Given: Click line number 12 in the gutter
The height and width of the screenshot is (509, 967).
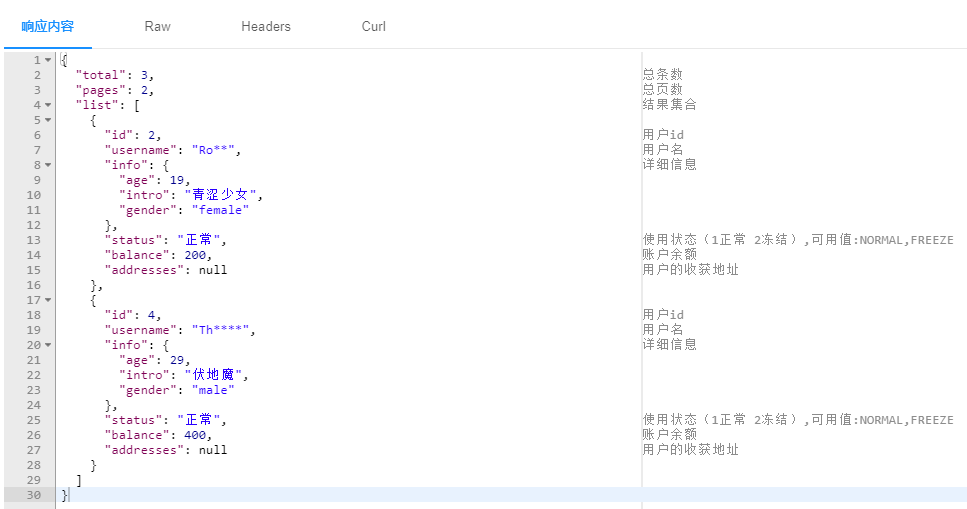Looking at the screenshot, I should (33, 225).
